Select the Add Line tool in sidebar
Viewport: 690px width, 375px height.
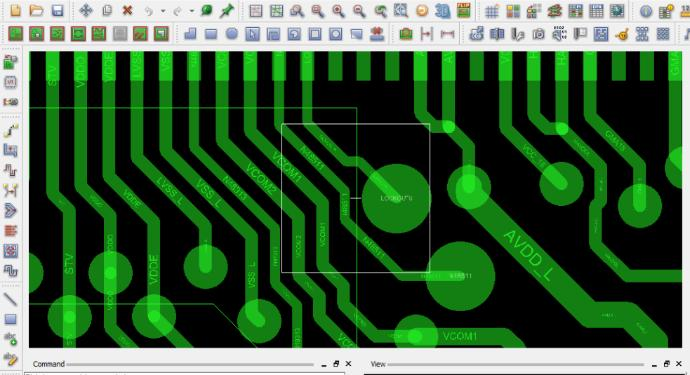11,299
